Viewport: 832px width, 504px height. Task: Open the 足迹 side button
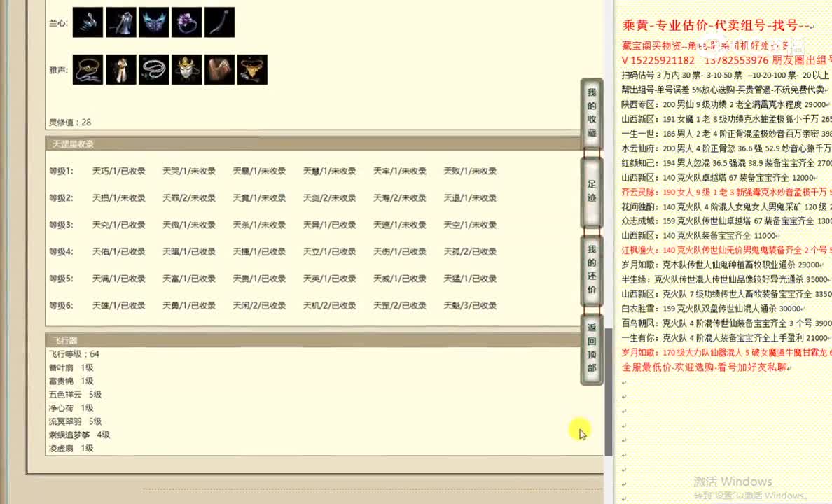(592, 191)
